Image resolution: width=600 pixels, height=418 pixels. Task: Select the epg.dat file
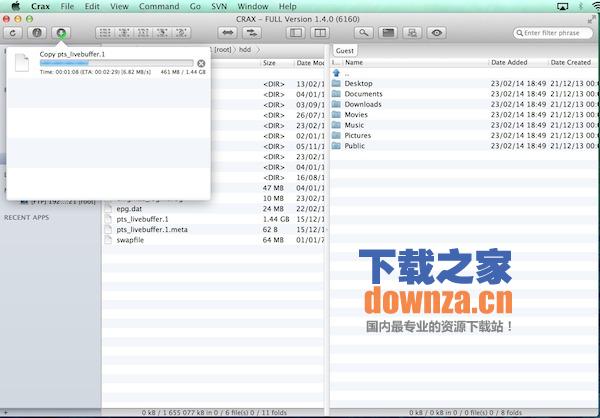[x=129, y=209]
